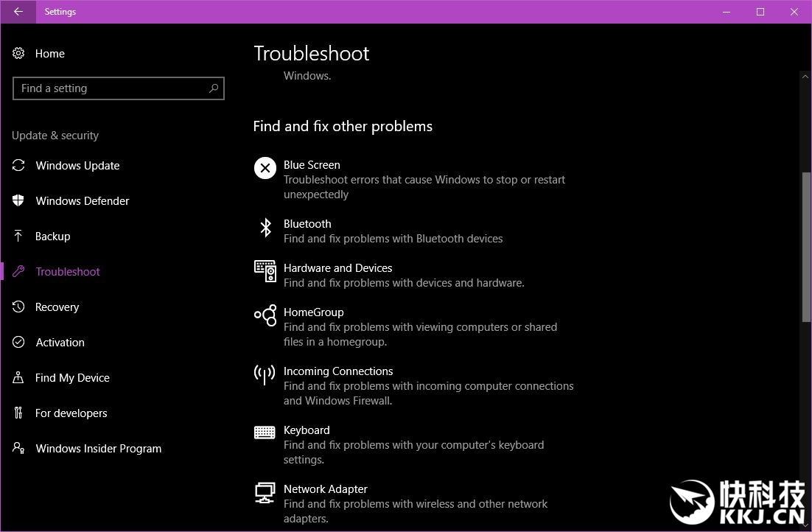Click the Network Adapter monitor icon

click(x=265, y=492)
